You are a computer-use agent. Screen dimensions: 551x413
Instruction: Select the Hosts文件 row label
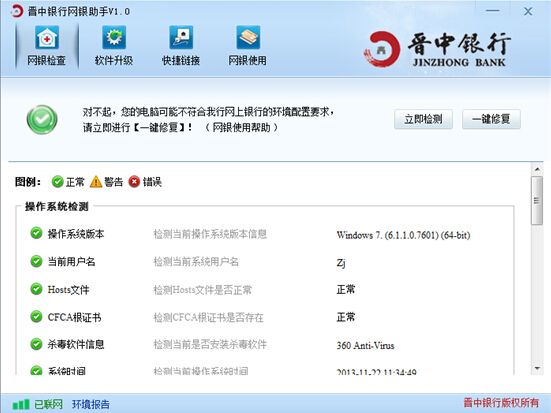click(69, 290)
